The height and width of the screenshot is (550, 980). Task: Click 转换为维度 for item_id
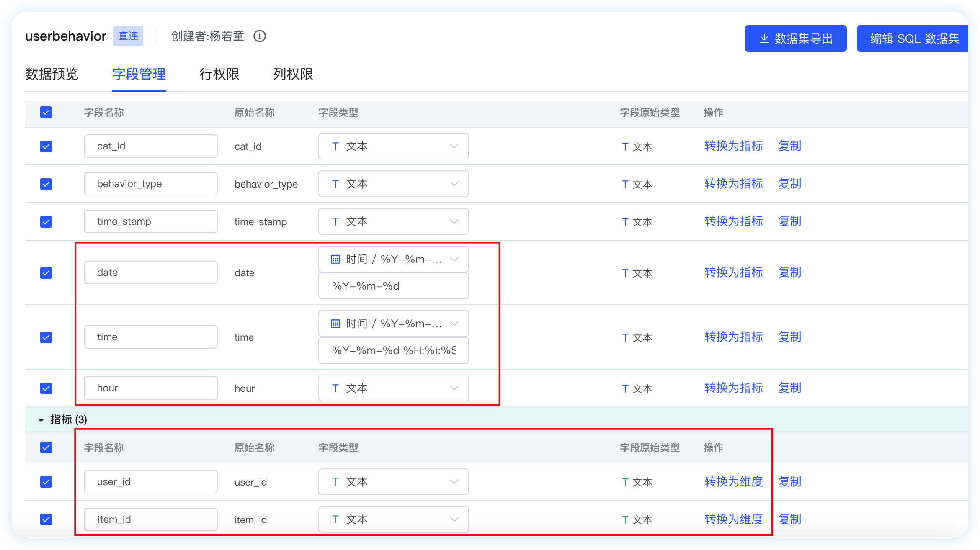click(734, 519)
